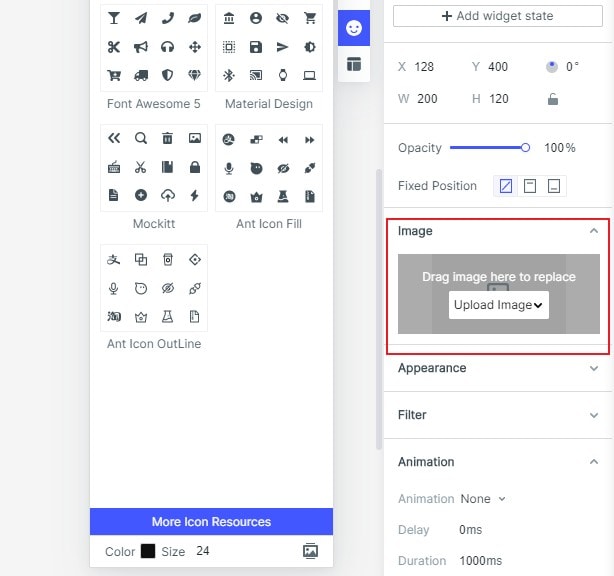This screenshot has width=614, height=576.
Task: Pick the lightning bolt icon in Mockitt
Action: click(x=195, y=195)
